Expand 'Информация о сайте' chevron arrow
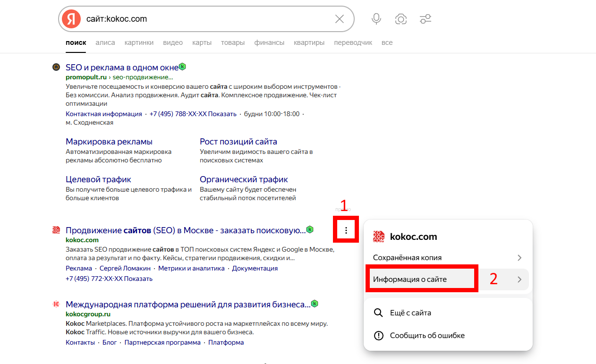This screenshot has height=364, width=596. point(519,279)
